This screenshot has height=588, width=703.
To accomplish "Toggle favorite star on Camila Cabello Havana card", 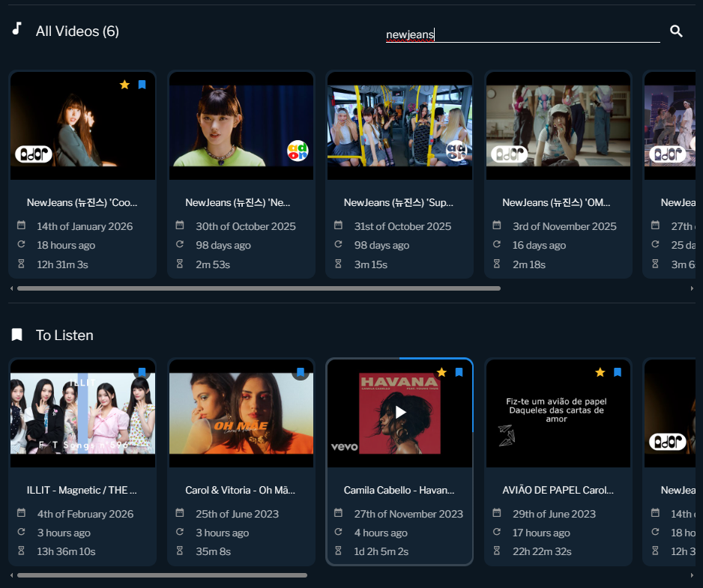I will (x=441, y=372).
